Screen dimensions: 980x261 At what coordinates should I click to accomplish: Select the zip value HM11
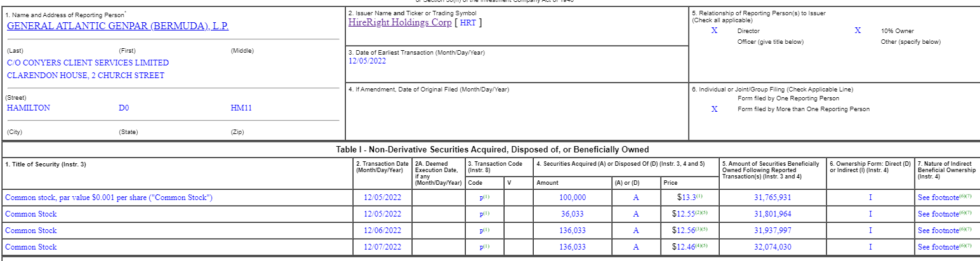[241, 108]
